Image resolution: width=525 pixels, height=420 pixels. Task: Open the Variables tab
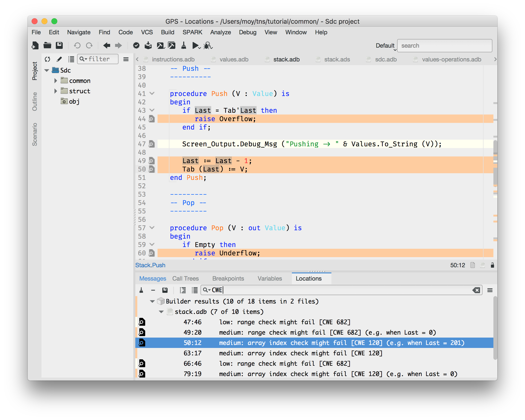pos(270,279)
